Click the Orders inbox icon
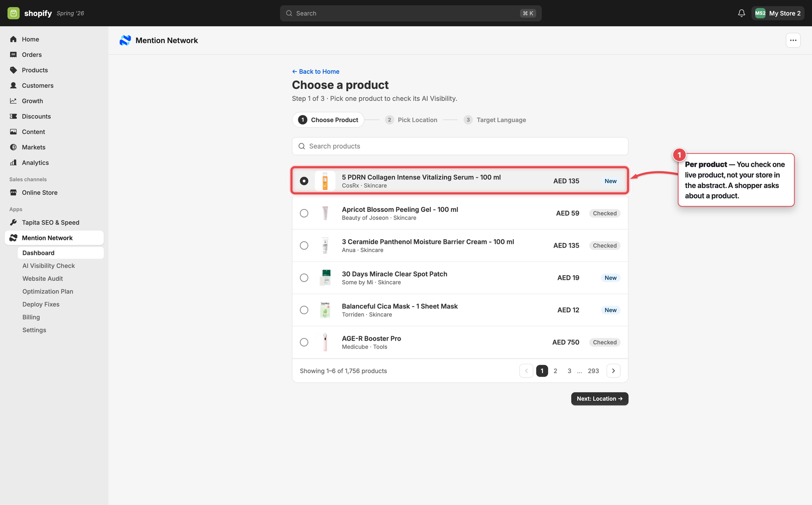 pos(13,54)
